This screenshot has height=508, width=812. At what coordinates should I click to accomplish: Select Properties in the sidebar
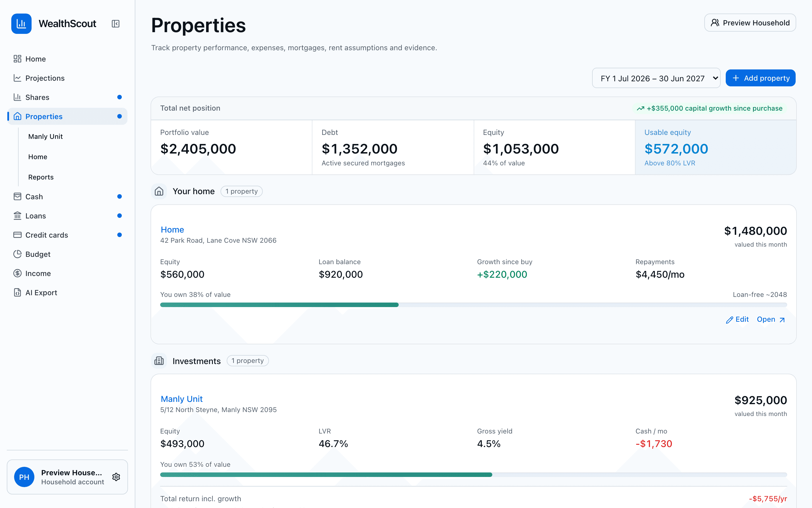pos(67,116)
